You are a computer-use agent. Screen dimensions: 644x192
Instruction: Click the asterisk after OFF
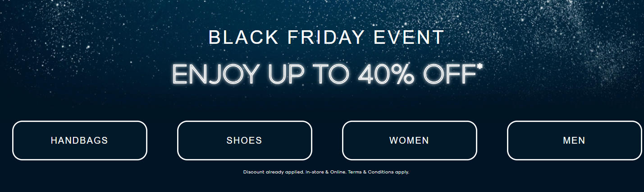tap(480, 67)
